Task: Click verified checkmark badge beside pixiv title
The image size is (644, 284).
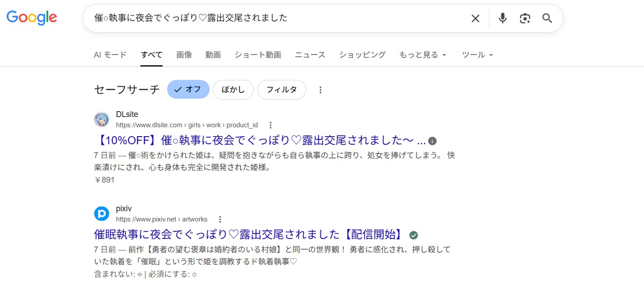Action: [x=414, y=235]
